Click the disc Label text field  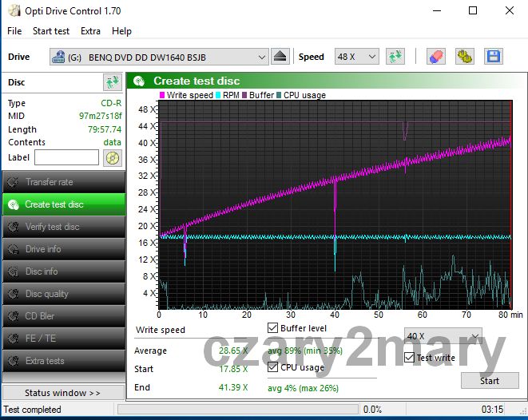pos(66,158)
